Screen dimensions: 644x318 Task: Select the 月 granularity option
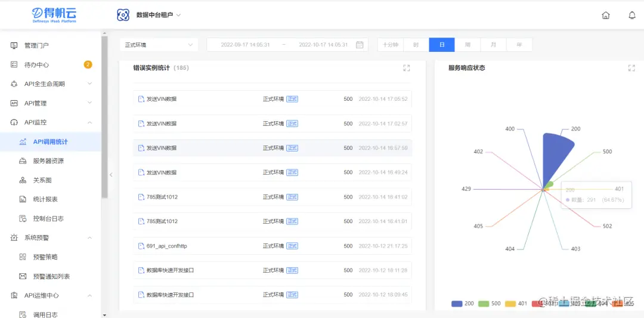(x=493, y=45)
